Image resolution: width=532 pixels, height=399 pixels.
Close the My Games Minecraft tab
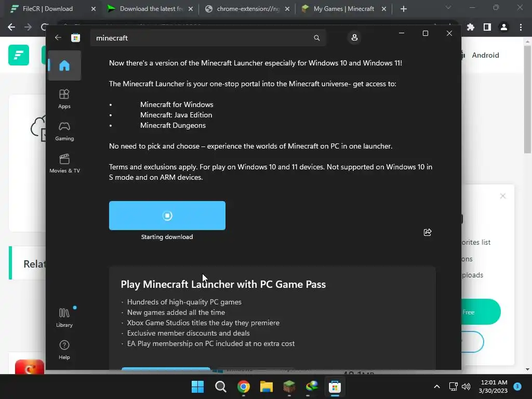tap(384, 9)
